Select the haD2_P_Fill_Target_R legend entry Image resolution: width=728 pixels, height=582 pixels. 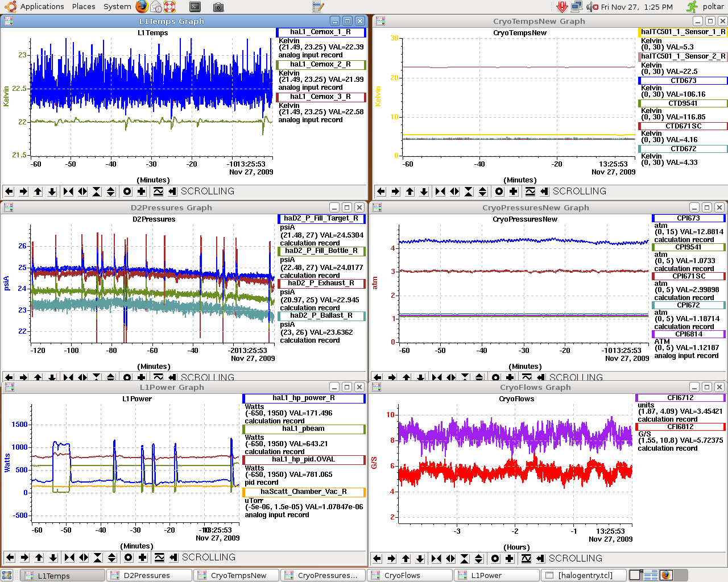pos(321,219)
